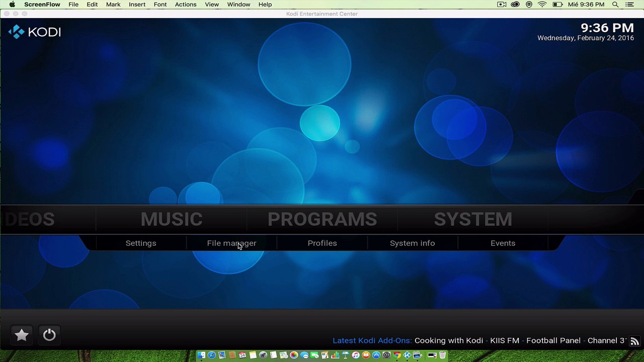This screenshot has width=644, height=362.
Task: Click the battery status icon
Action: (557, 5)
